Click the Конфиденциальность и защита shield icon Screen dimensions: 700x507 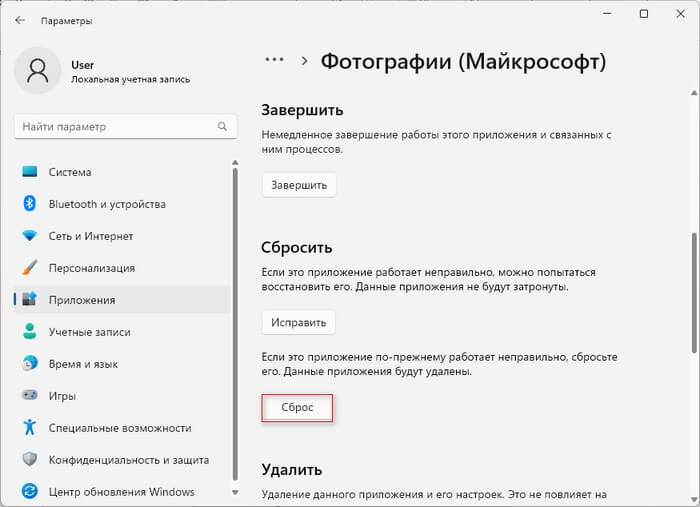(29, 460)
